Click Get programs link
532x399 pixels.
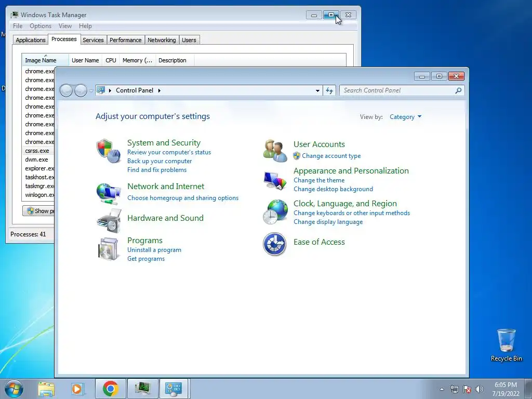click(146, 259)
